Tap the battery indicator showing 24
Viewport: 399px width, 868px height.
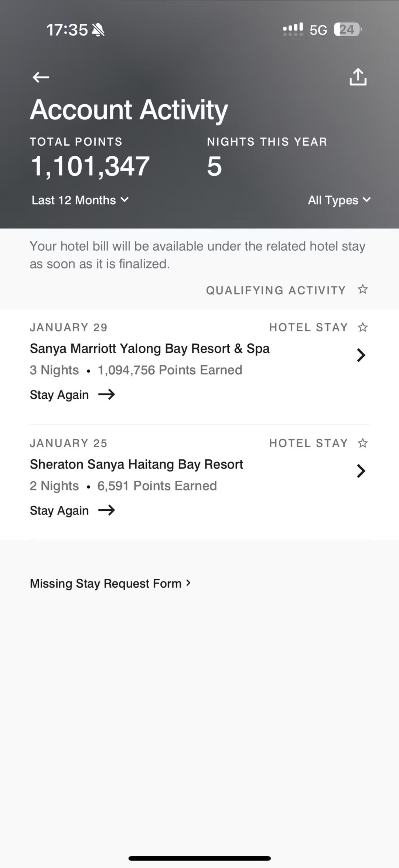point(348,29)
